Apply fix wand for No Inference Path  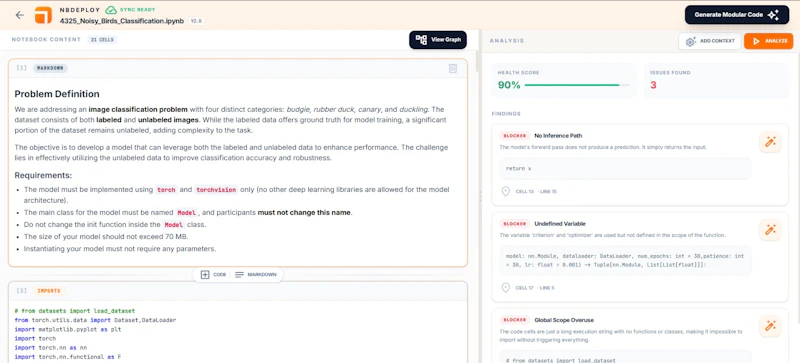(770, 142)
